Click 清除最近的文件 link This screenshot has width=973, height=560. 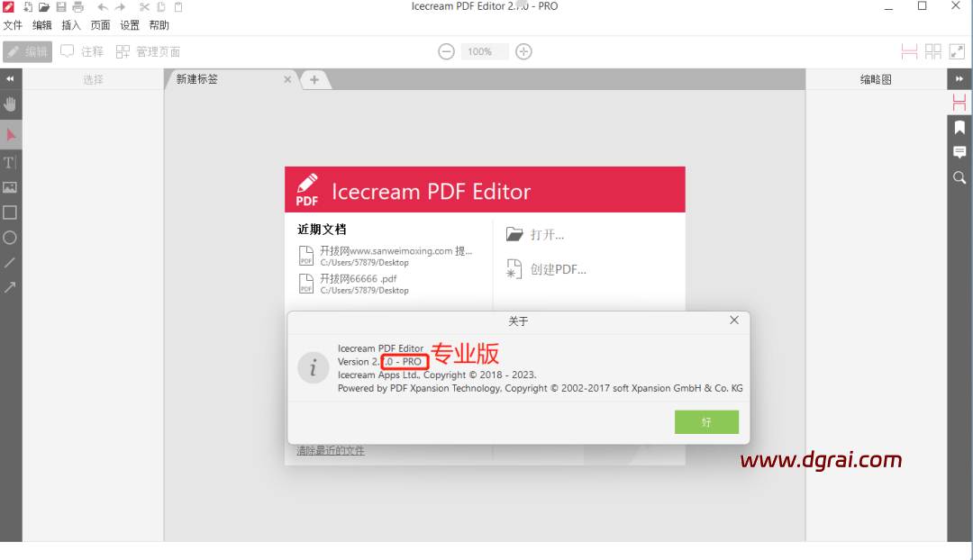click(330, 451)
